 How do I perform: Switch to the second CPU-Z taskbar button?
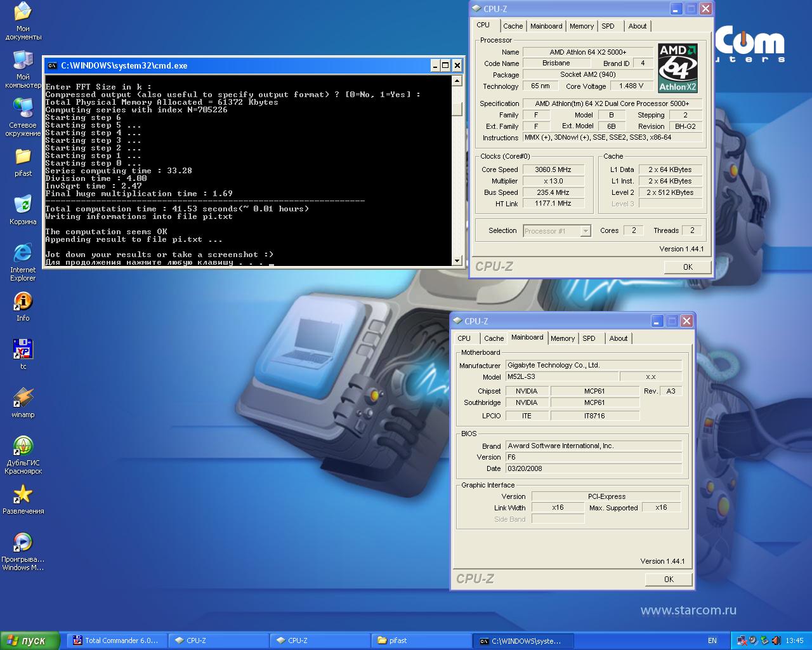pyautogui.click(x=320, y=641)
